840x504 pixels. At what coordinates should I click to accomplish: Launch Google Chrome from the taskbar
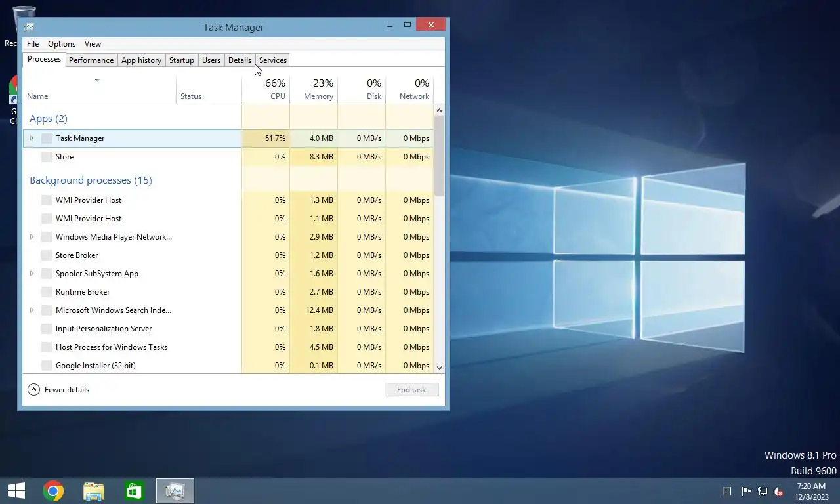(x=53, y=491)
